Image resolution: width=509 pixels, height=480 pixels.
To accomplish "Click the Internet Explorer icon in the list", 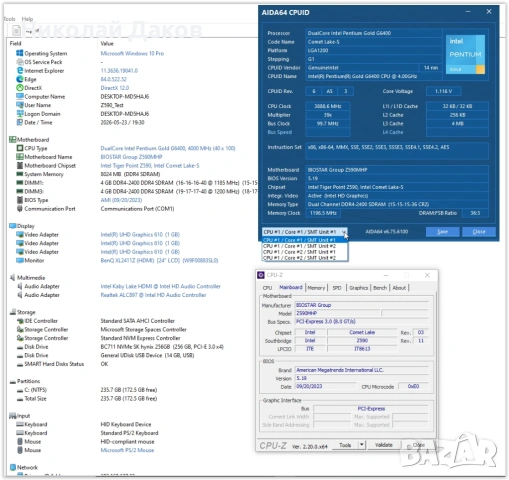I will (x=20, y=70).
